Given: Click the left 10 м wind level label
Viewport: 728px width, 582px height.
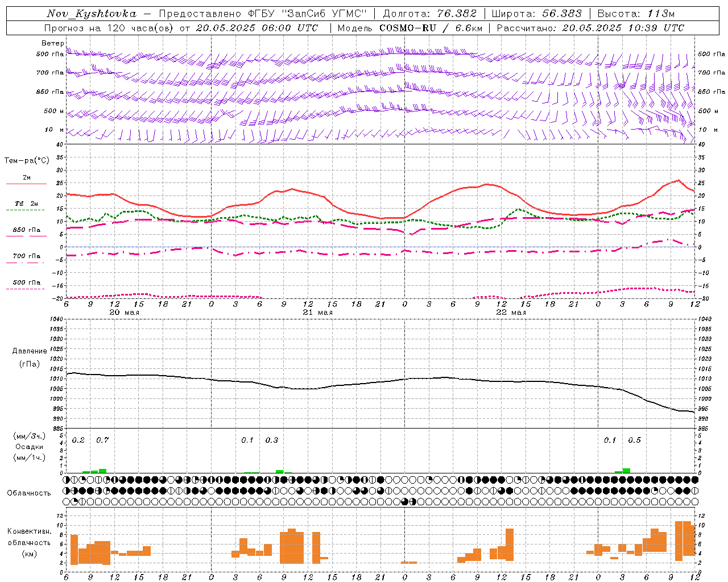Looking at the screenshot, I should [x=55, y=130].
